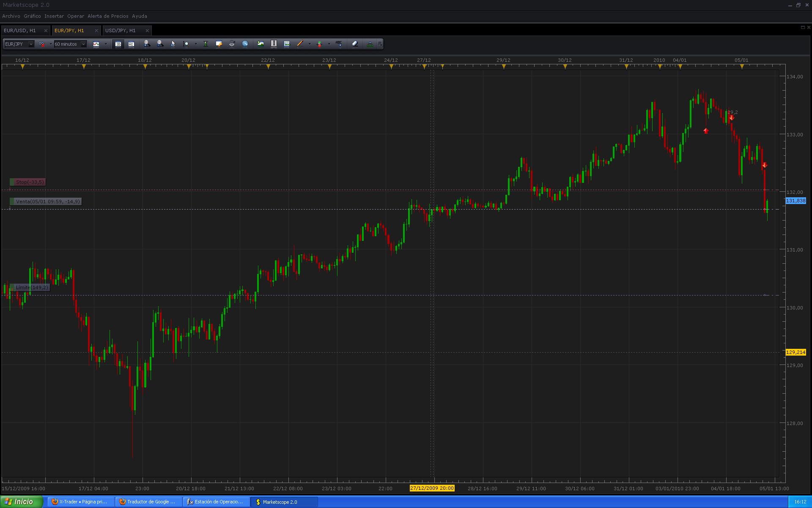Click the globe icon in toolbar

coord(245,44)
